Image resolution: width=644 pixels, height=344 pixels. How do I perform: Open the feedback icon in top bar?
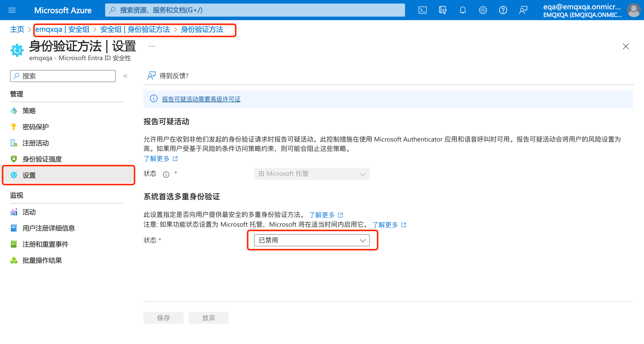pos(523,10)
